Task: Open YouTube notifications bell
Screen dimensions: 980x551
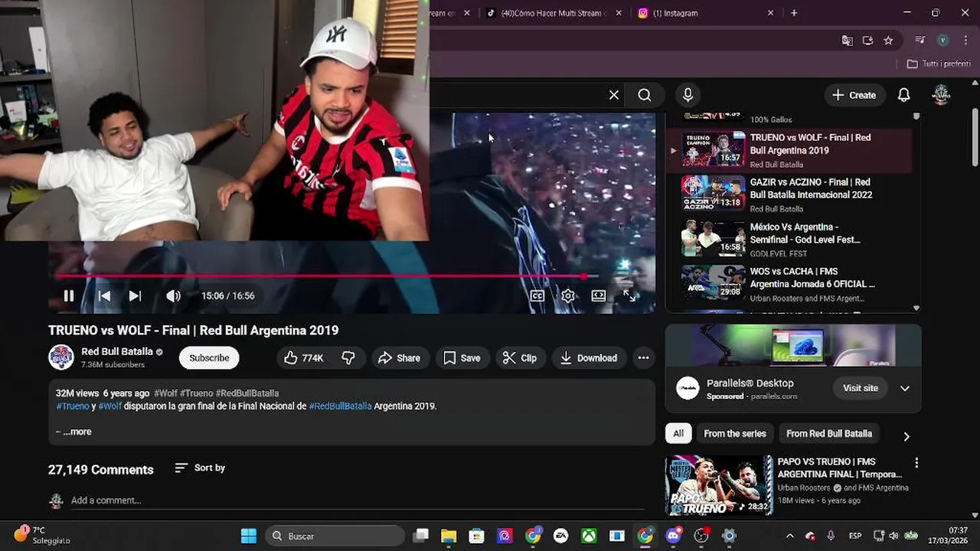Action: click(904, 95)
